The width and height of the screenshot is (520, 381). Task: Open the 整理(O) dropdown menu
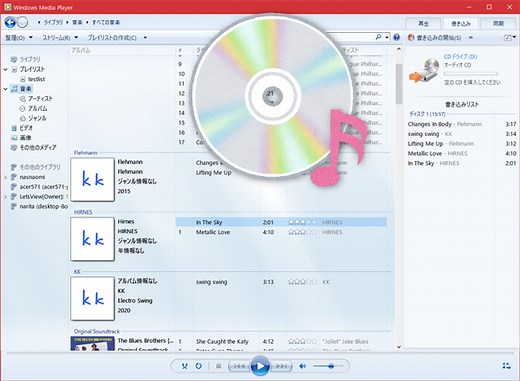pyautogui.click(x=19, y=38)
